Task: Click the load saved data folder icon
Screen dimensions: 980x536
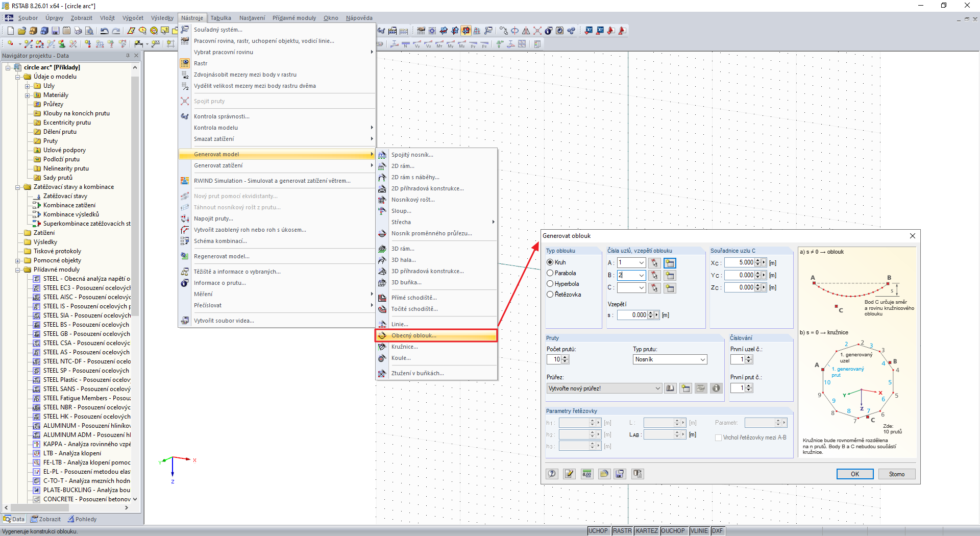Action: coord(604,474)
